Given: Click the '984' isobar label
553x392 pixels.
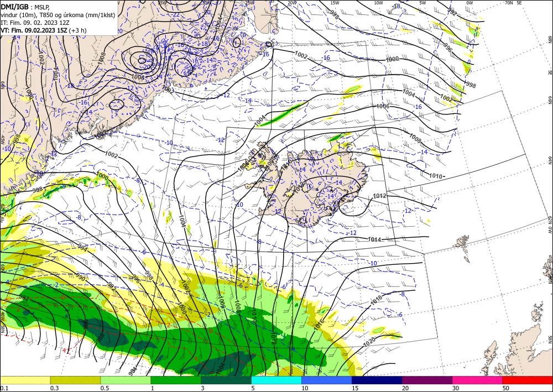Looking at the screenshot, I should (x=133, y=371).
